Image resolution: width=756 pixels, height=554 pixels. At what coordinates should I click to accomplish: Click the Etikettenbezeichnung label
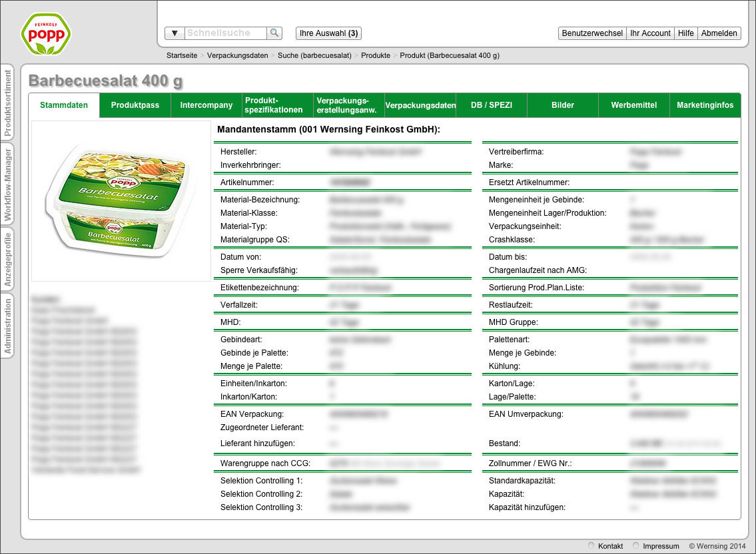point(259,288)
